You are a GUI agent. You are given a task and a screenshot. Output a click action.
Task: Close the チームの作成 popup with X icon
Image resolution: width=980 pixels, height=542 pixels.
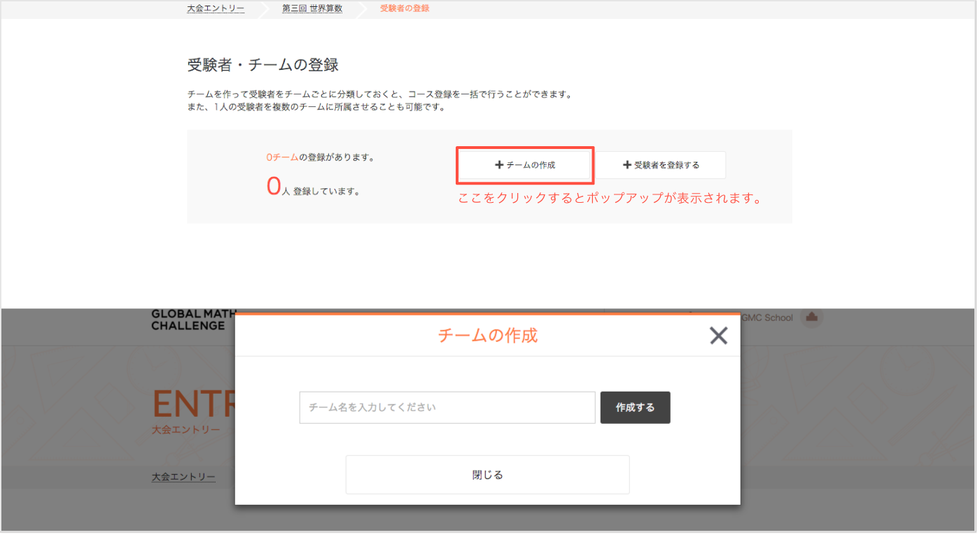pyautogui.click(x=718, y=336)
